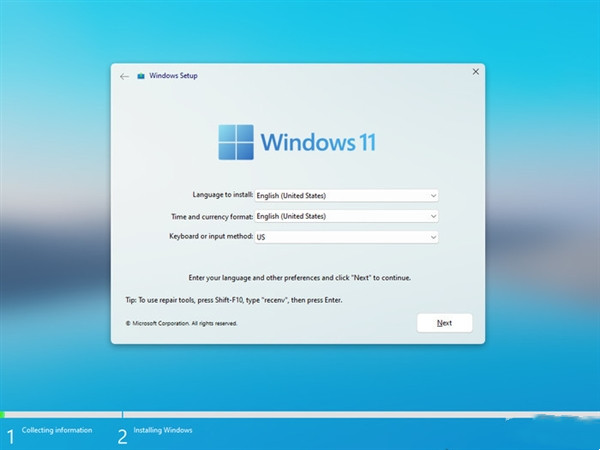The image size is (600, 450).
Task: Click the 'Windows Setup' title text
Action: click(x=173, y=76)
